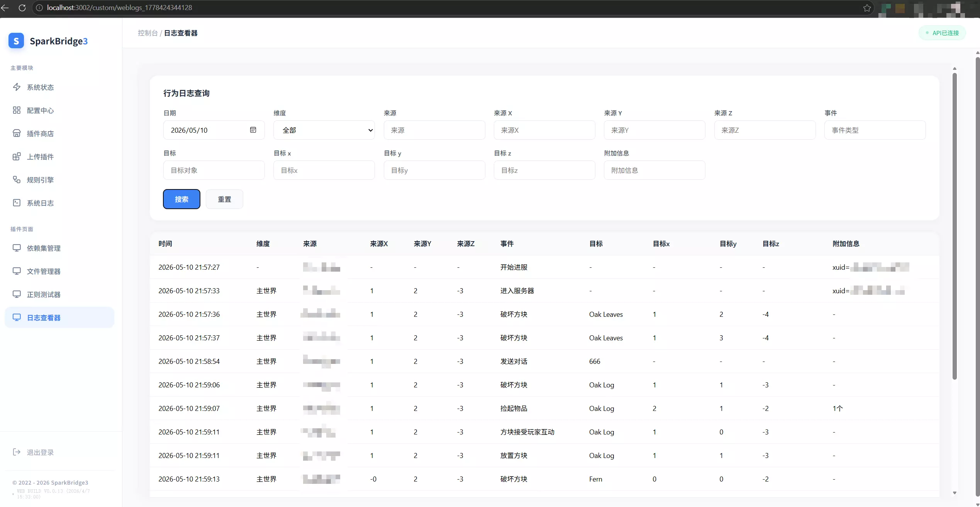
Task: Click inside the 日期 date field
Action: click(214, 130)
